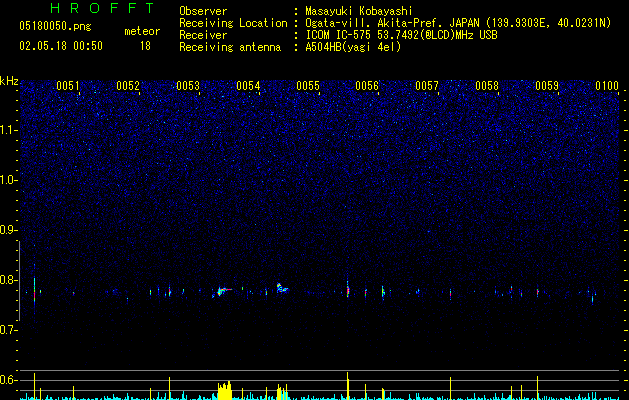Click the HROFFT title text
Viewport: 629px width, 400px height.
pyautogui.click(x=103, y=8)
